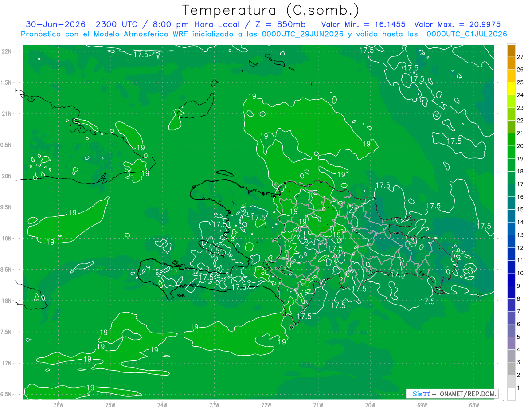532x411 pixels.
Task: Click the legend swatch between 19 and 20
Action: 511,152
